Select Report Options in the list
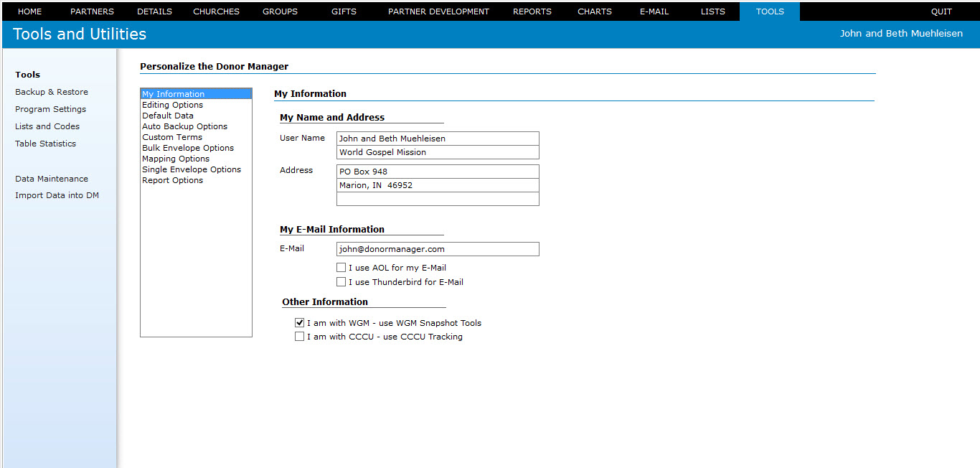Screen dimensions: 980x468 (196, 180)
